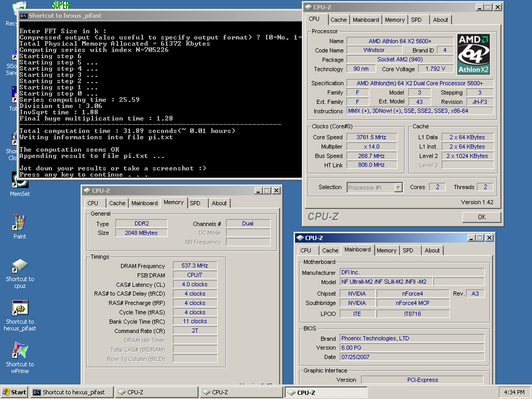Click the Manufacturer DFI Inc. field
Screen dimensions: 532x399
412,272
